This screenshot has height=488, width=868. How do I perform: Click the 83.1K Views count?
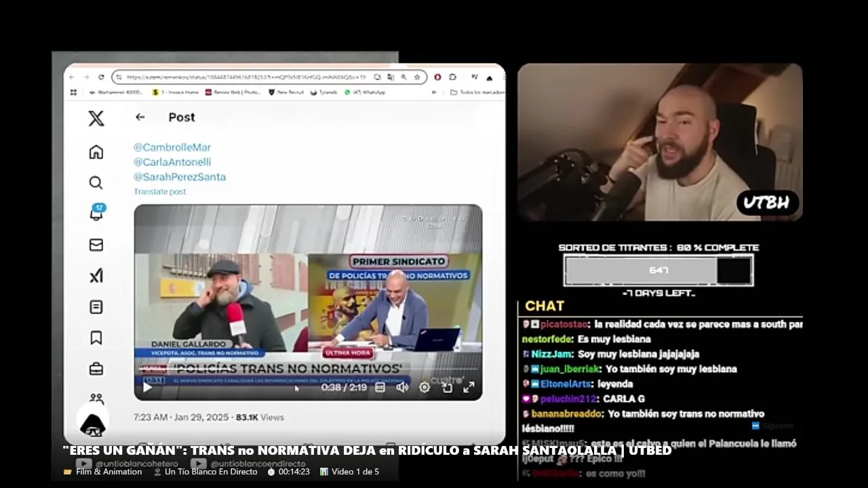[x=260, y=418]
